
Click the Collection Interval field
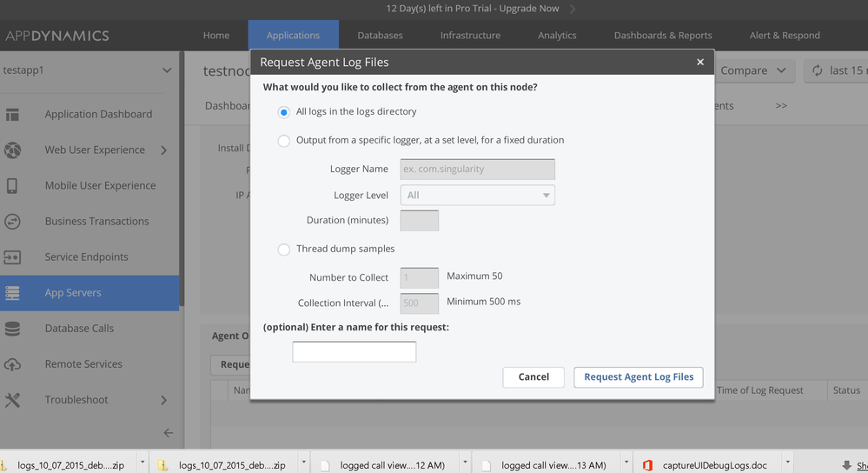point(420,303)
